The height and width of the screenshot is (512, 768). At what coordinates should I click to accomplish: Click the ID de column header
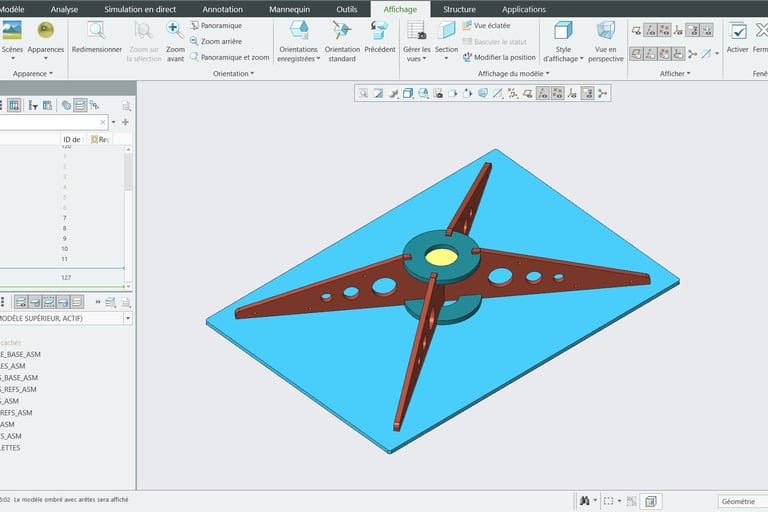pos(72,140)
